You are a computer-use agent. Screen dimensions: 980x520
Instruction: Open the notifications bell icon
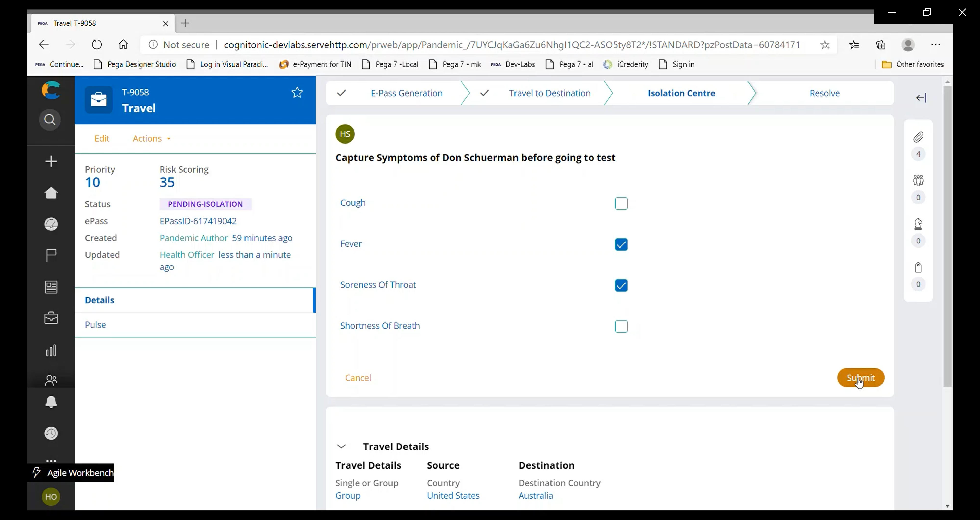tap(51, 402)
